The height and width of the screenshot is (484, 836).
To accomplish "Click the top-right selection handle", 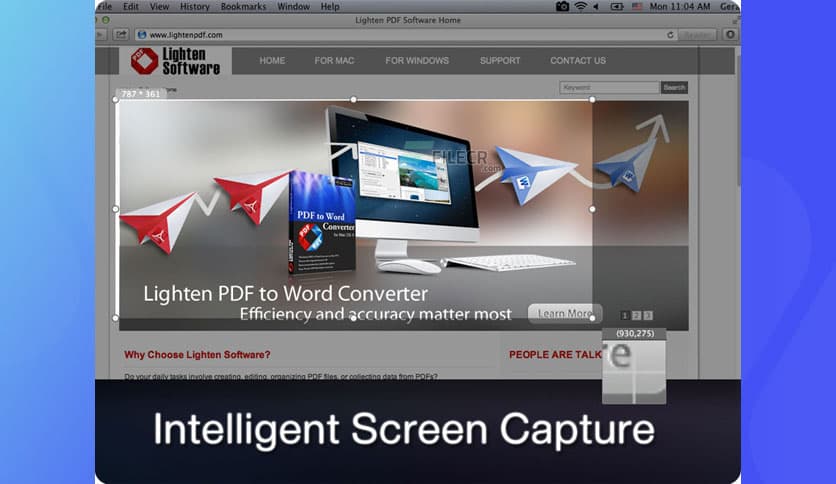I will tap(592, 100).
